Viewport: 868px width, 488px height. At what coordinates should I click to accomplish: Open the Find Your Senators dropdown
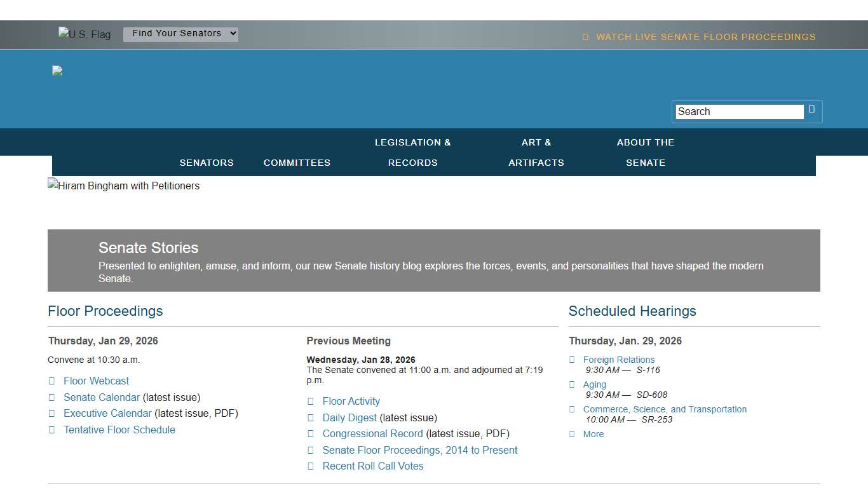coord(180,34)
